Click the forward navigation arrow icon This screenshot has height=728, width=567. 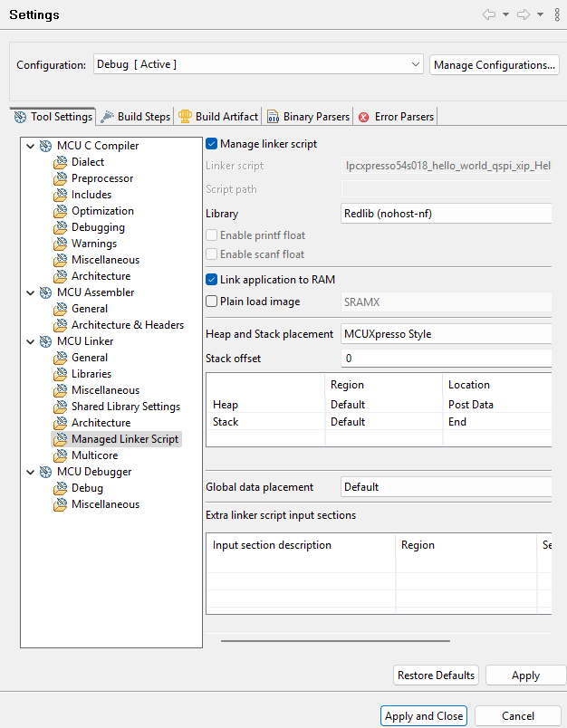tap(524, 14)
